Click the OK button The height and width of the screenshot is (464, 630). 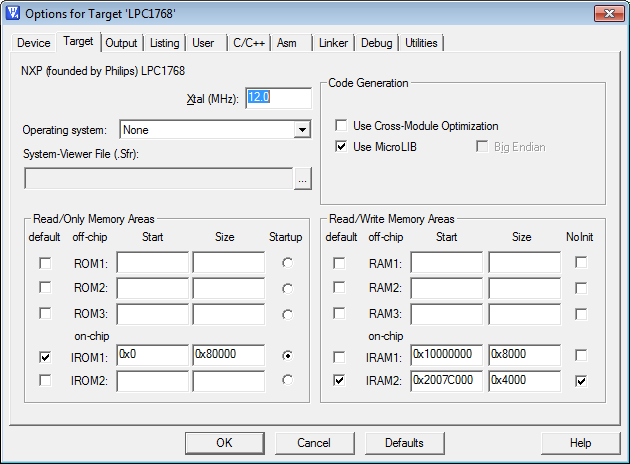(224, 443)
